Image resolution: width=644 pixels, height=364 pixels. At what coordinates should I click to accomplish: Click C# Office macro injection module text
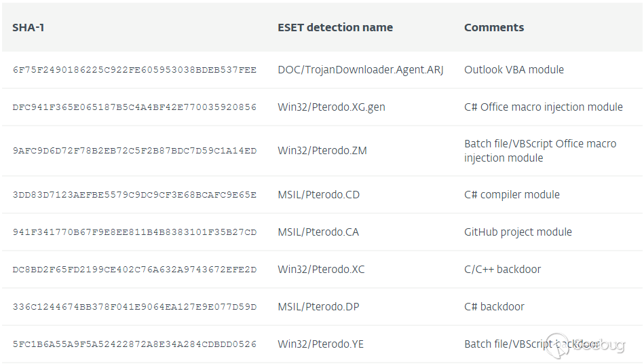click(543, 107)
